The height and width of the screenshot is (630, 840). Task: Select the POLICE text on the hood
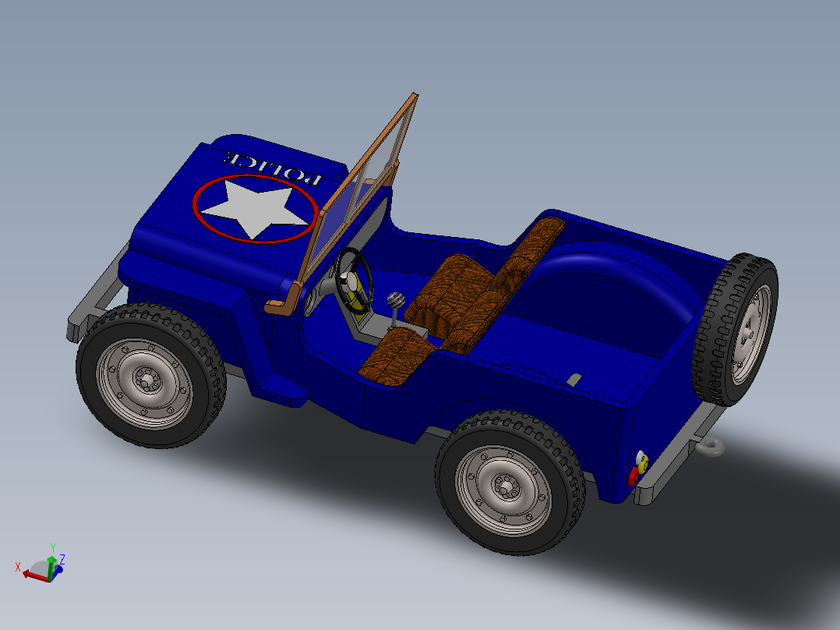[273, 169]
